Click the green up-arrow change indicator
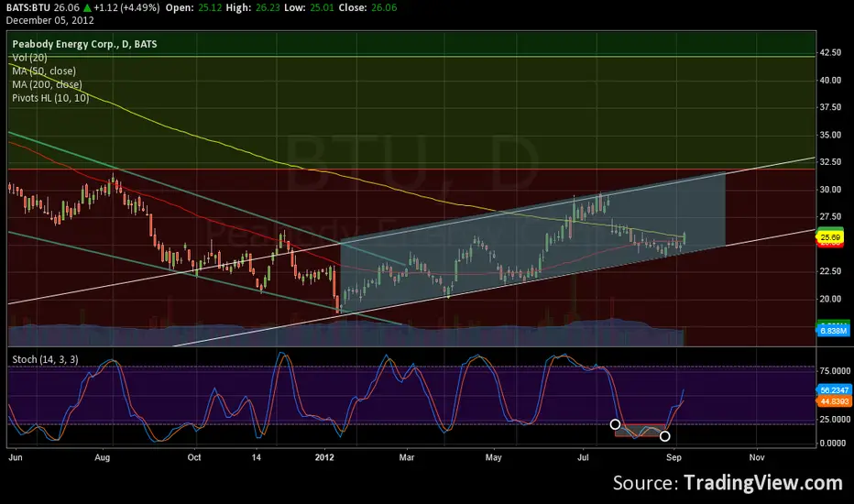Screen dimensions: 854x504 pos(87,7)
